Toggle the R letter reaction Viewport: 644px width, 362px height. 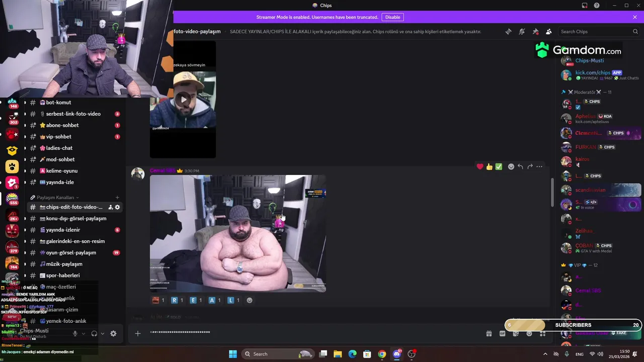click(178, 300)
